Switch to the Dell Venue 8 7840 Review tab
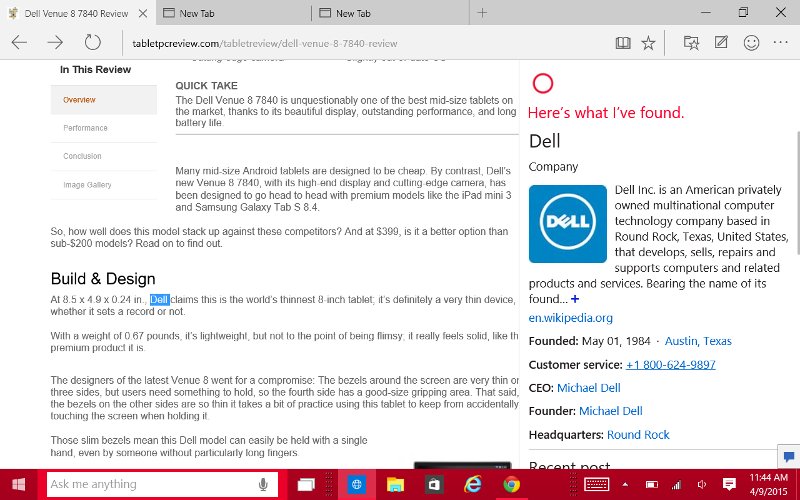The height and width of the screenshot is (500, 800). click(x=77, y=13)
